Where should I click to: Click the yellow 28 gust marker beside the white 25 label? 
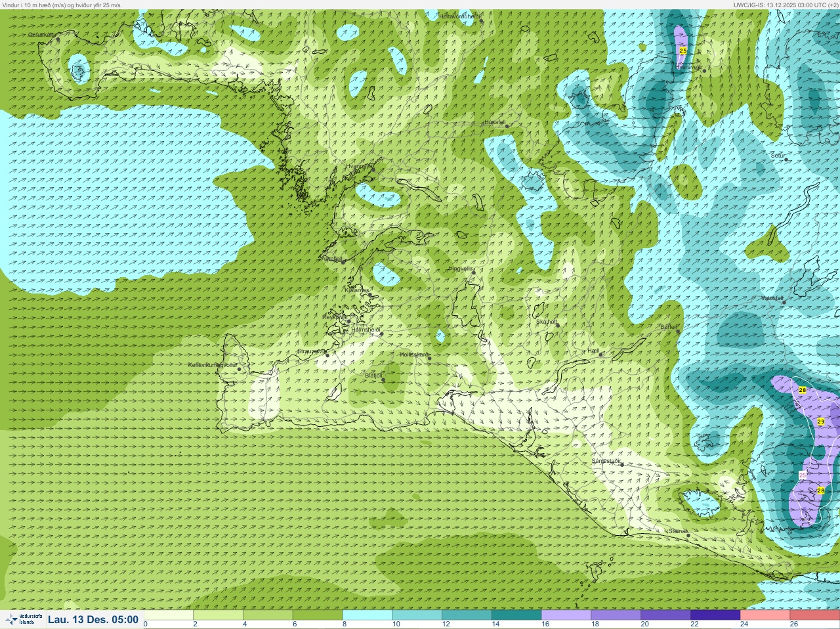(x=821, y=490)
